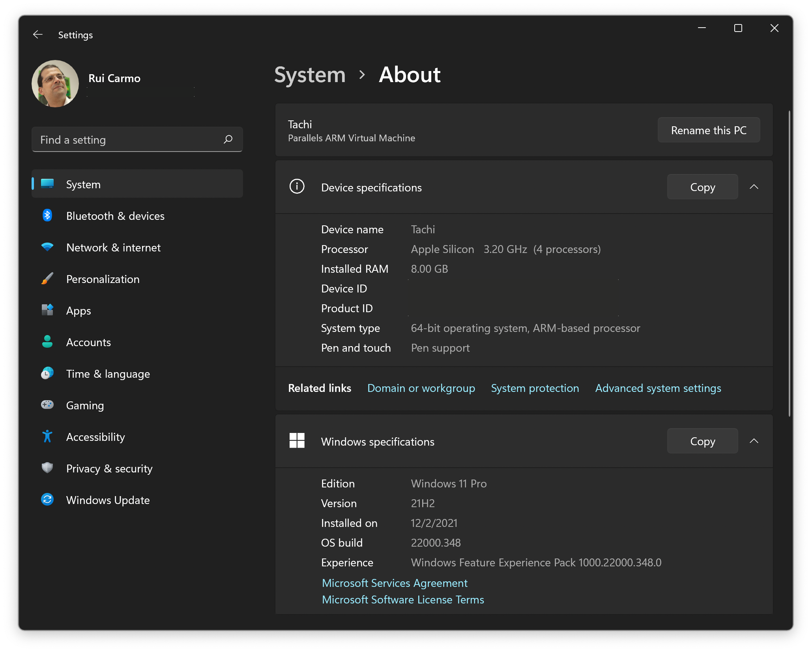Navigate to System in the breadcrumb
The width and height of the screenshot is (812, 652).
click(x=310, y=75)
